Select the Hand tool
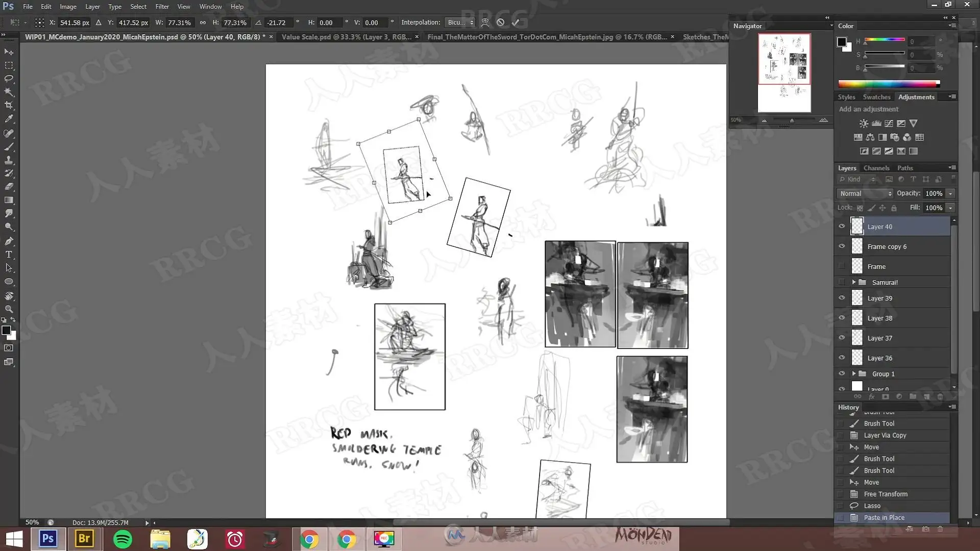The height and width of the screenshot is (551, 980). 9,296
